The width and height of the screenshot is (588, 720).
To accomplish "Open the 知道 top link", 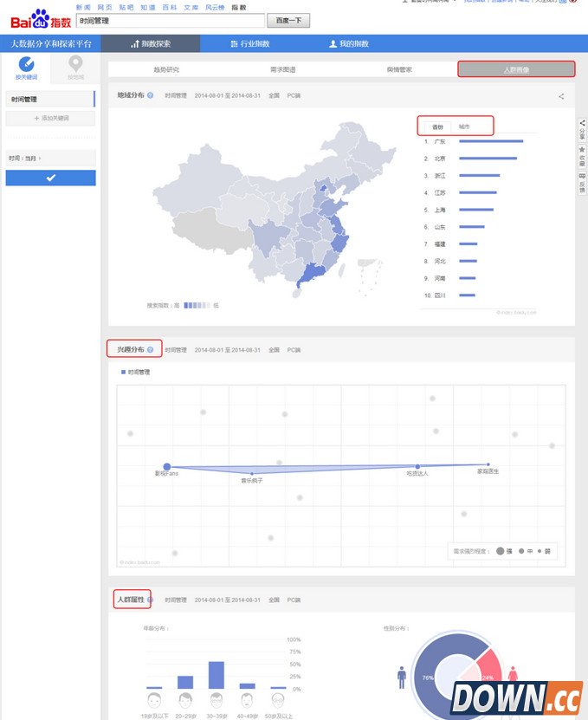I will coord(148,7).
